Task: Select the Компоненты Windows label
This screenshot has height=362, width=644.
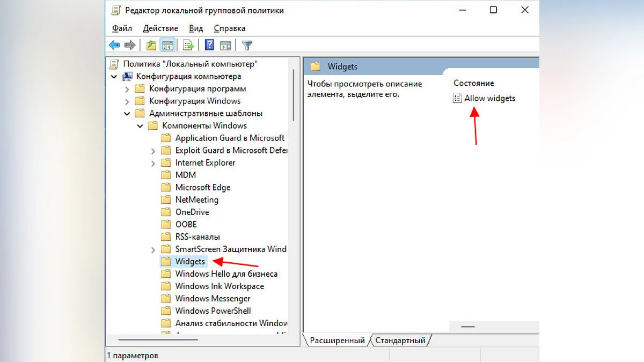Action: pos(204,125)
